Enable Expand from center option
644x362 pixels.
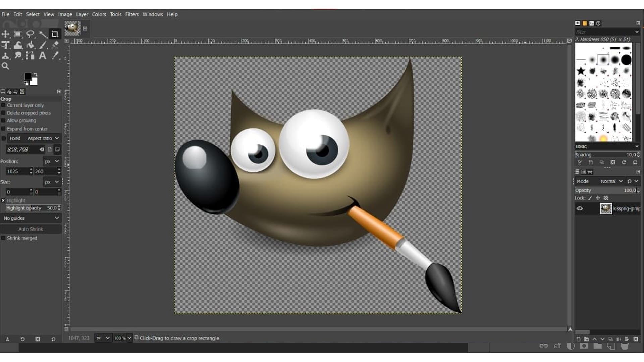coord(4,129)
